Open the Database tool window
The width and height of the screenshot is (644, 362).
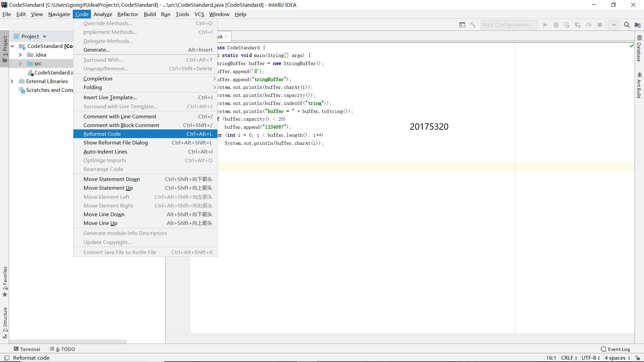coord(639,49)
